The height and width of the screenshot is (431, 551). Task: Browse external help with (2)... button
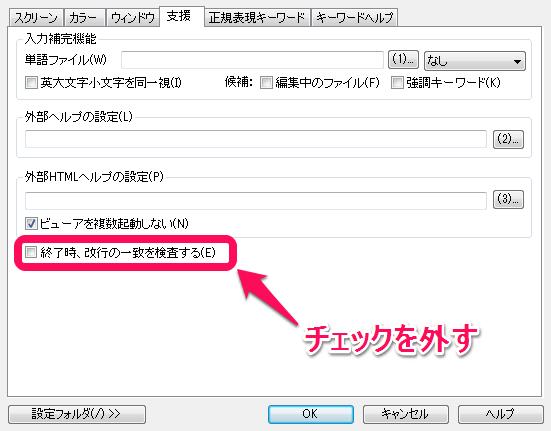click(508, 139)
